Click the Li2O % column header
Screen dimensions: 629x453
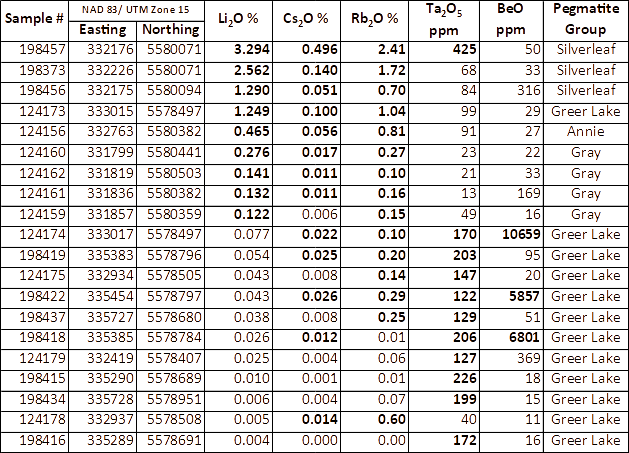[238, 18]
